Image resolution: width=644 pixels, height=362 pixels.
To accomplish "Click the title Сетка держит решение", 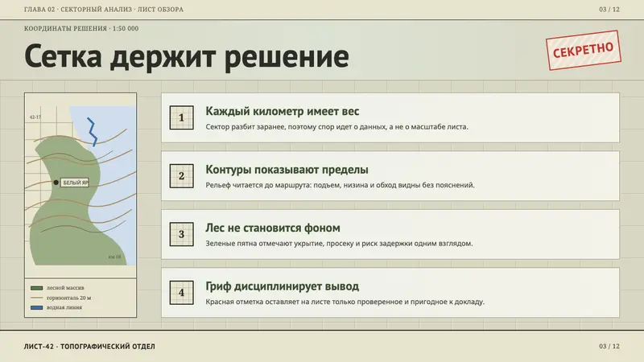I will 187,56.
